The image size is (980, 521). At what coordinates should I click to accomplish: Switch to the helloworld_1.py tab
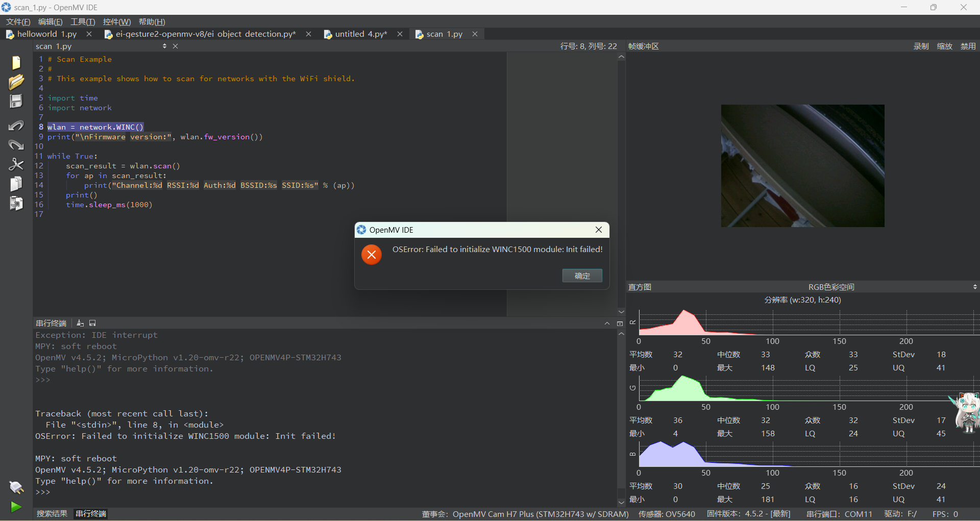(x=47, y=34)
